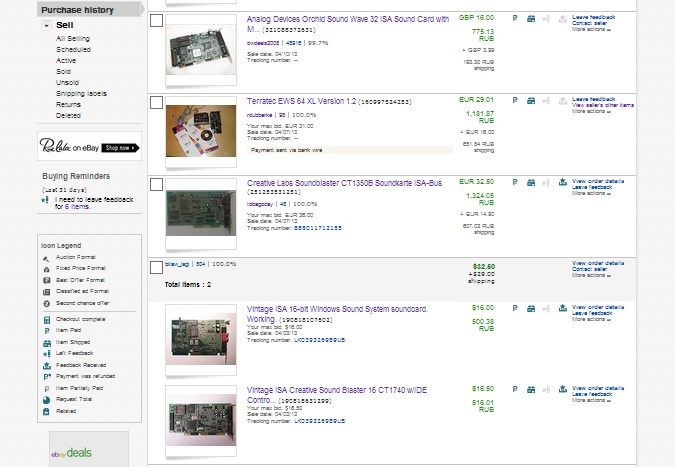The height and width of the screenshot is (467, 675).
Task: Click the Left Feedback icon on Analog Devices Orchid row
Action: [546, 19]
